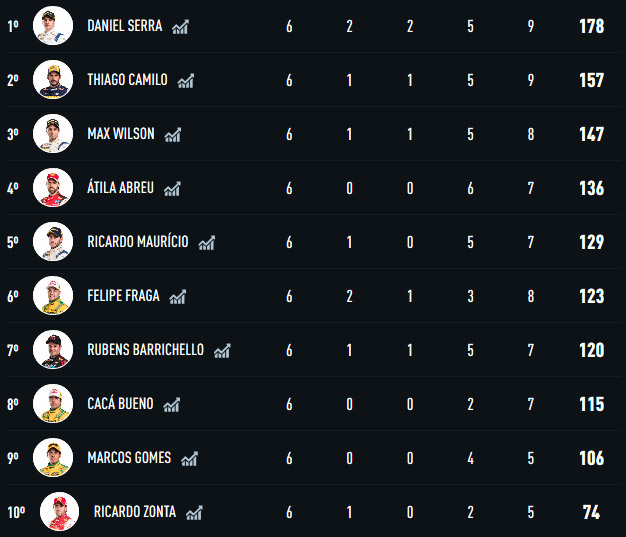Select Rubens Barrichello's driver photo

[53, 349]
